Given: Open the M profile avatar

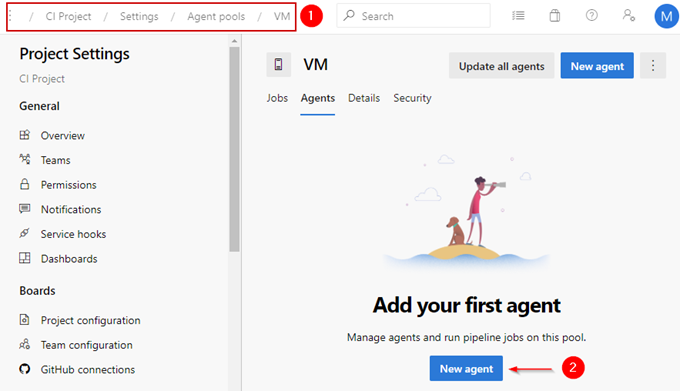Looking at the screenshot, I should point(666,16).
